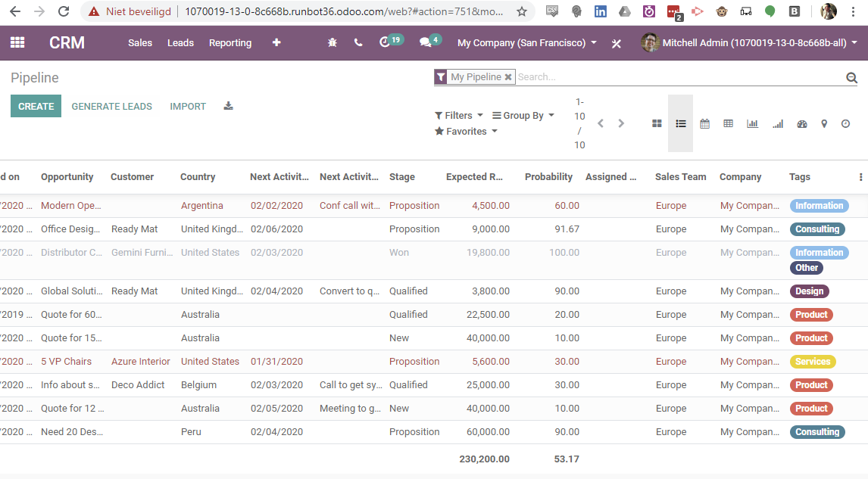
Task: Export records with the download icon
Action: click(228, 107)
